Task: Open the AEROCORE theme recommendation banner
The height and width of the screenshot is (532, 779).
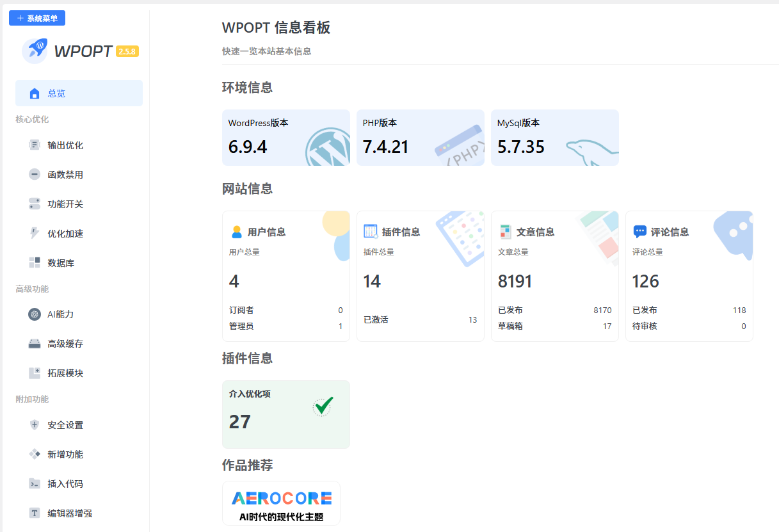Action: point(281,503)
